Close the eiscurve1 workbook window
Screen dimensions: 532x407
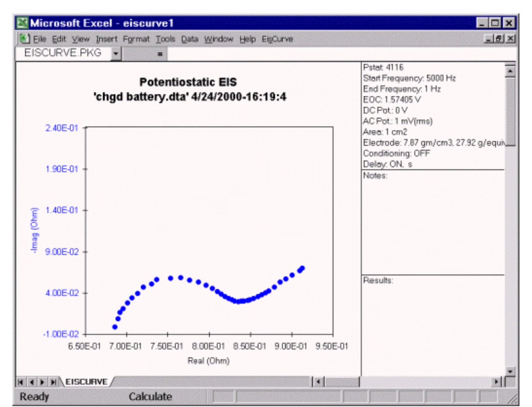pos(510,38)
